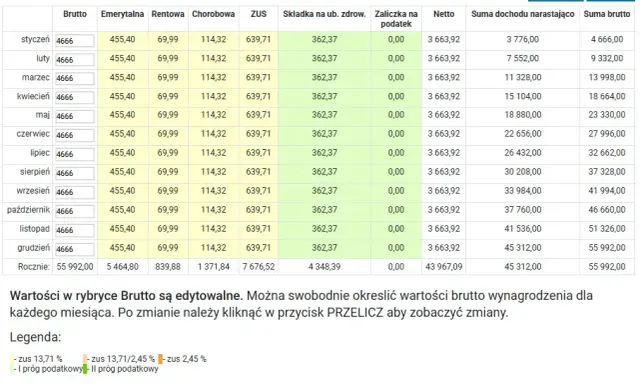Click the zus 13,71 % legend swatch
Screen dimensions: 640x384
[12, 359]
